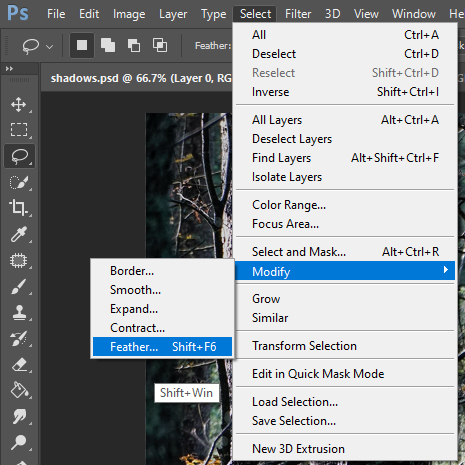Select the Spot Healing Brush tool
Screen dimensions: 465x465
[x=19, y=260]
